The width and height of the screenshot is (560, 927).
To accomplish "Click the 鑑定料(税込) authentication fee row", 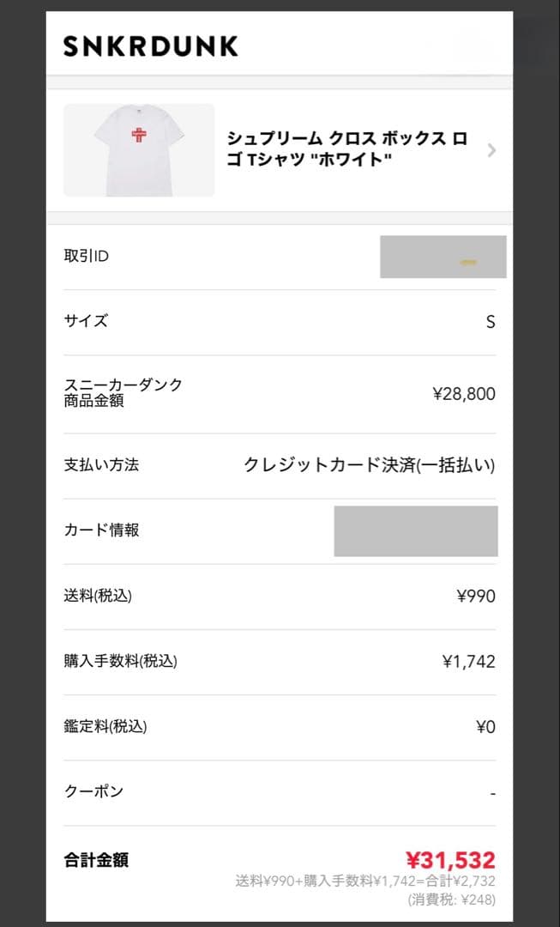I will (x=110, y=726).
